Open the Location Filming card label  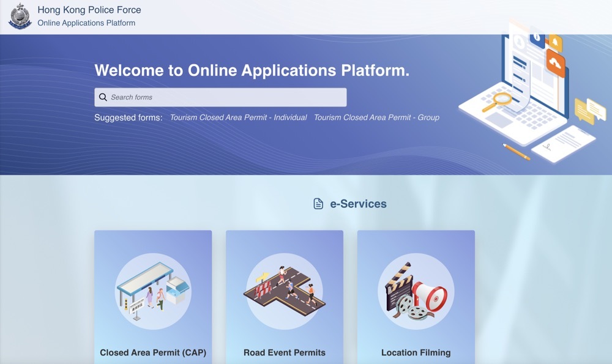tap(416, 353)
